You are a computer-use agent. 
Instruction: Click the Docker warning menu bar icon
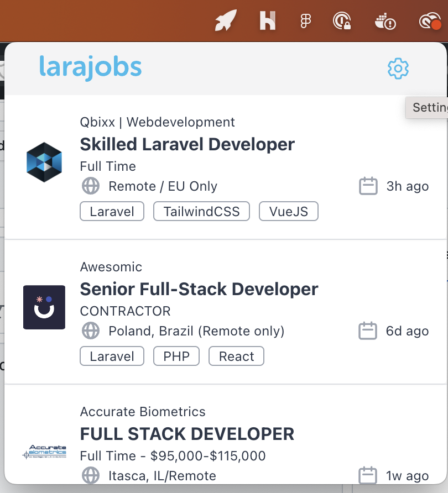point(386,22)
